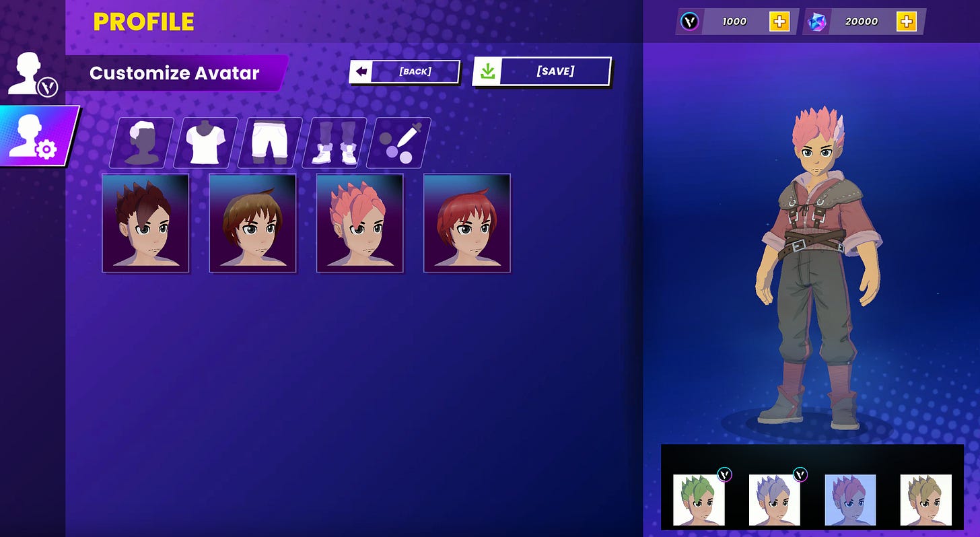Viewport: 980px width, 537px height.
Task: Select the highlighted magenta hair color variant
Action: click(x=850, y=500)
